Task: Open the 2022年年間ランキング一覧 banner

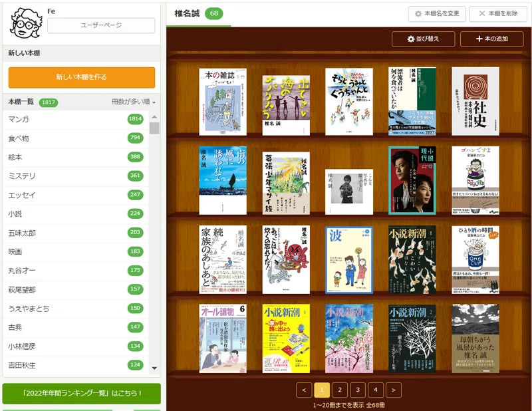Action: pos(81,393)
